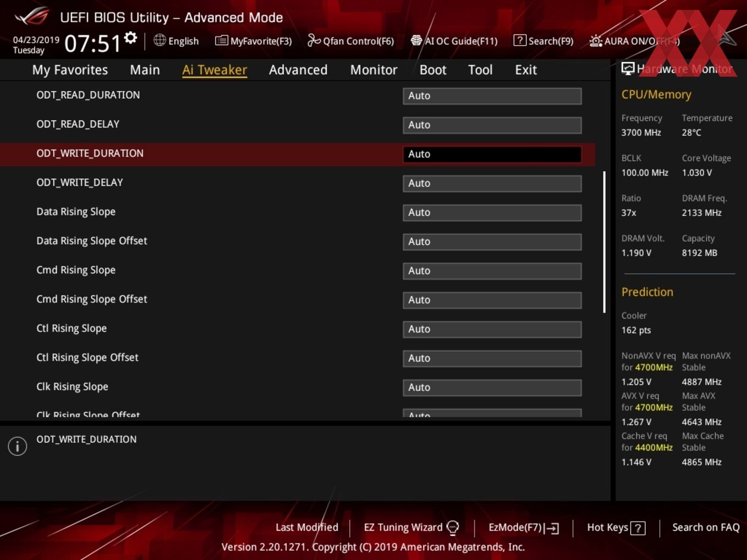The width and height of the screenshot is (747, 560).
Task: Click the info circle icon
Action: (18, 446)
